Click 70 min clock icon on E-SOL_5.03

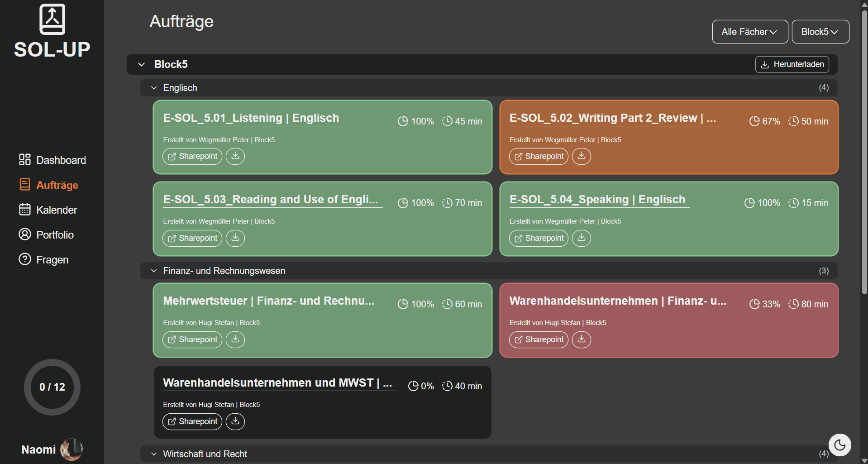(447, 203)
